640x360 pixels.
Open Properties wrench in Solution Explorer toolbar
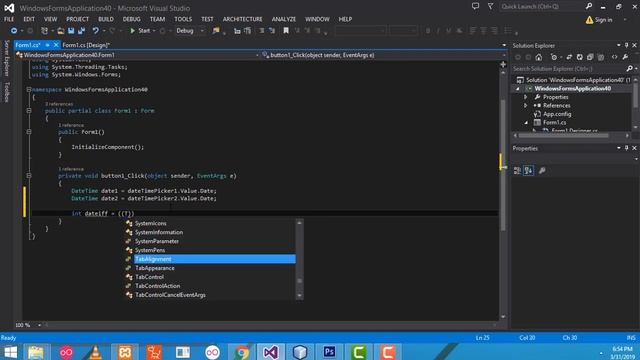coord(625,57)
